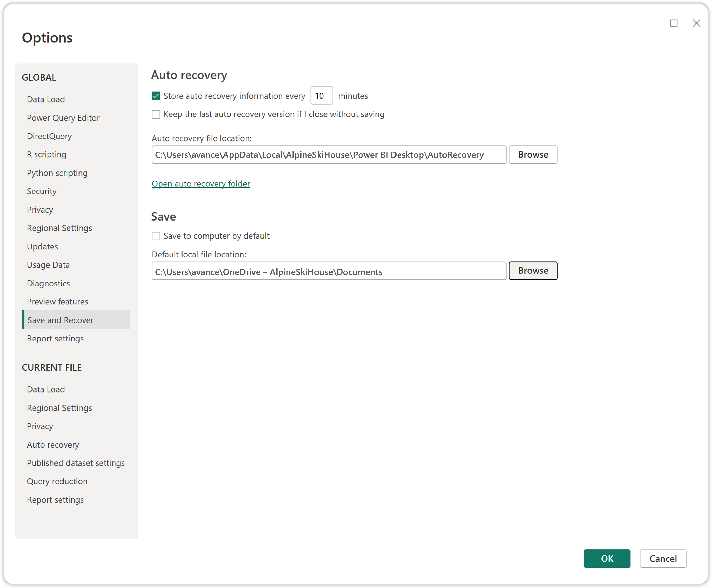Uncheck Store auto recovery information checkbox
Screen dimensions: 712x588
[x=156, y=96]
